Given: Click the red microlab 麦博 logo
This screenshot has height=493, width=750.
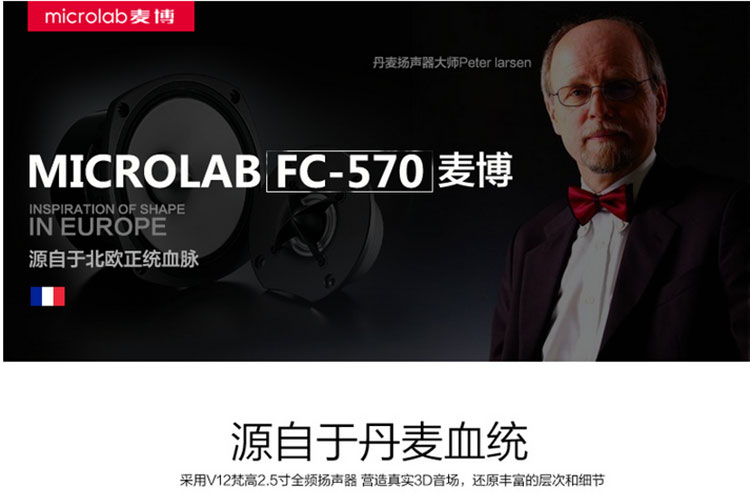Looking at the screenshot, I should (111, 16).
